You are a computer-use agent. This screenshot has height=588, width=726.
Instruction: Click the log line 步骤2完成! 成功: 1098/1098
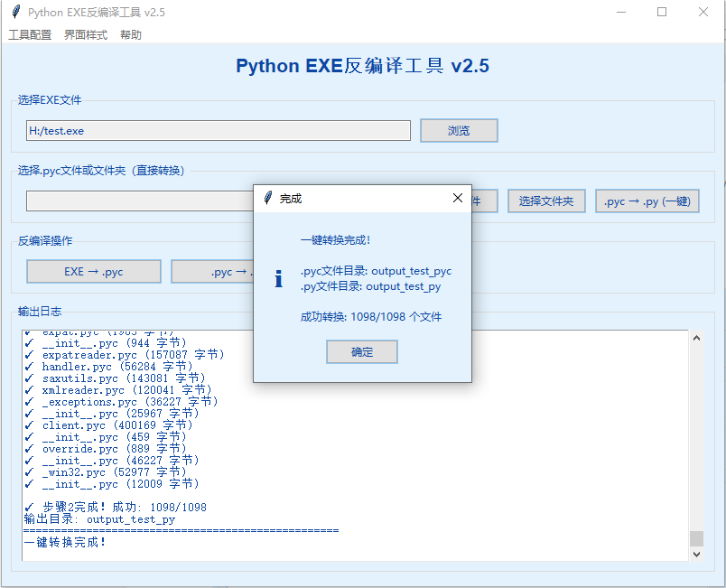coord(116,508)
